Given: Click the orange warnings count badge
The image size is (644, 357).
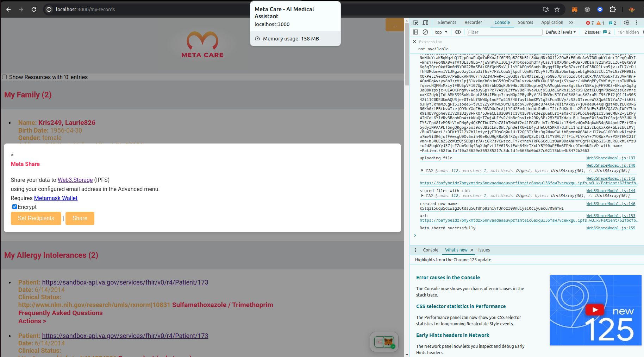Looking at the screenshot, I should pyautogui.click(x=600, y=23).
